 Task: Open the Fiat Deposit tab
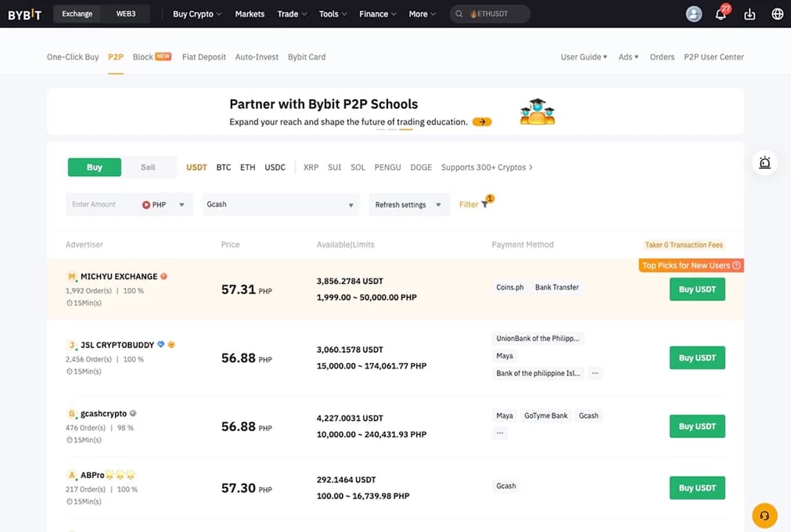point(203,57)
